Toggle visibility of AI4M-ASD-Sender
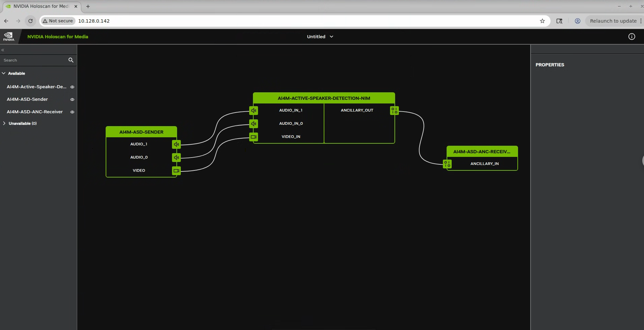This screenshot has width=644, height=330. click(72, 99)
